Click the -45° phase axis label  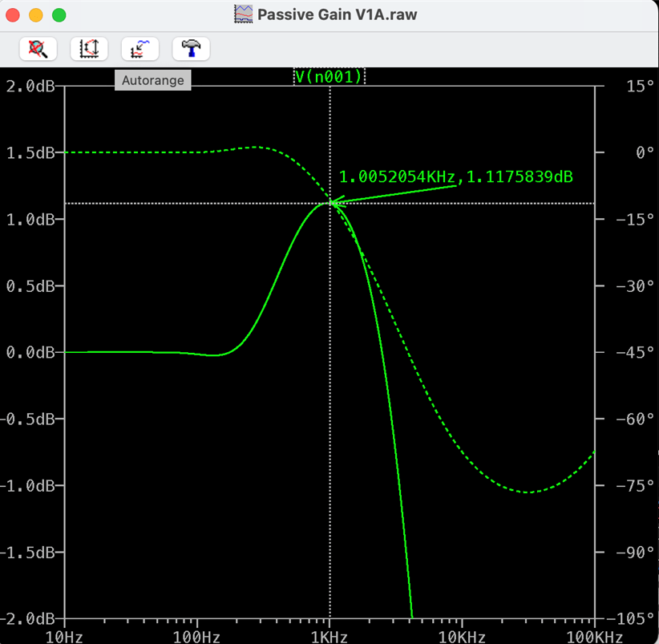pyautogui.click(x=635, y=352)
